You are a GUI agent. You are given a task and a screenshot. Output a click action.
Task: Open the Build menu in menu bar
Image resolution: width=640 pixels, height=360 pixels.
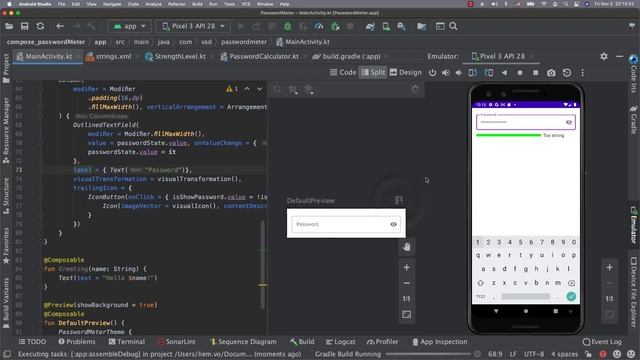tap(198, 4)
